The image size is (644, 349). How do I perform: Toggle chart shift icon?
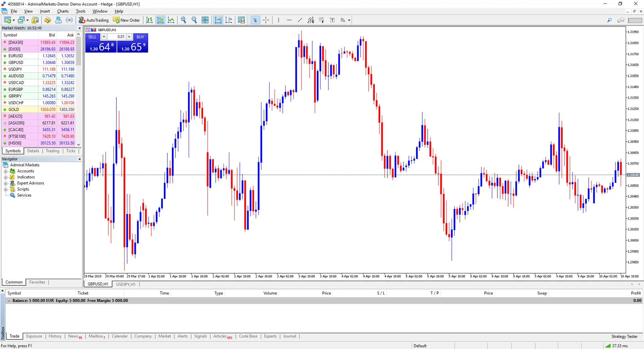coord(229,20)
